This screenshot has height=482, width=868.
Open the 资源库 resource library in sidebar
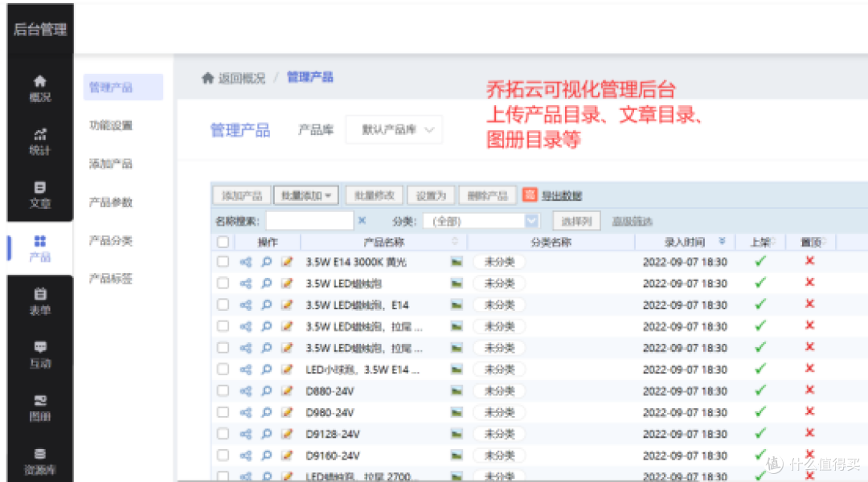[x=40, y=462]
